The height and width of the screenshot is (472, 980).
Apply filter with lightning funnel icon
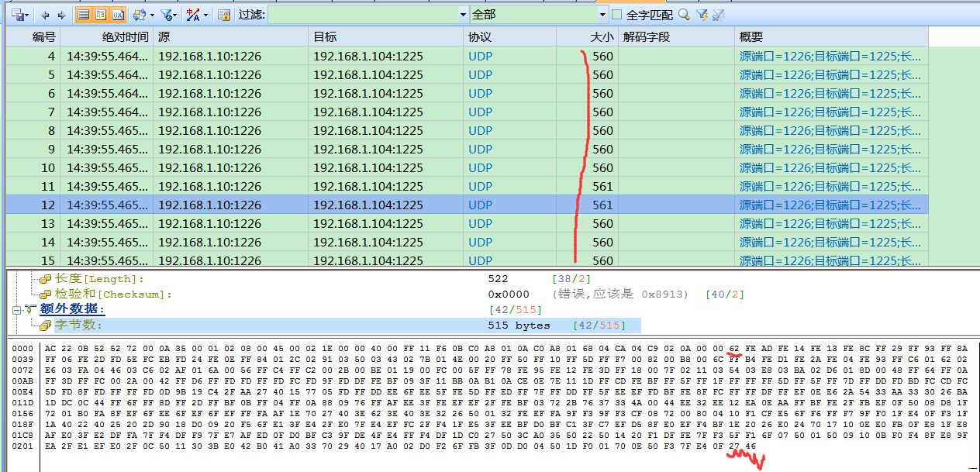(x=703, y=14)
